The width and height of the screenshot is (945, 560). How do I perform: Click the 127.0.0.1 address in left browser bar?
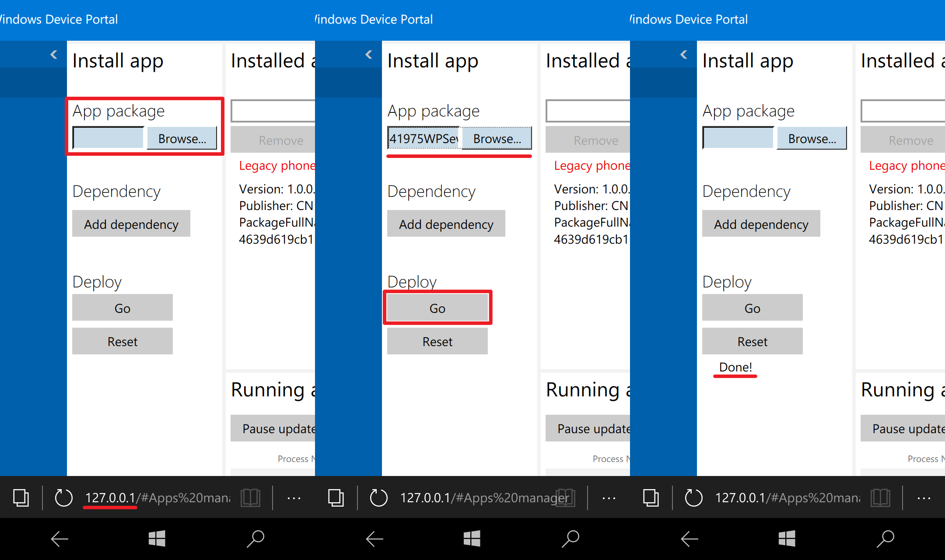click(x=110, y=497)
